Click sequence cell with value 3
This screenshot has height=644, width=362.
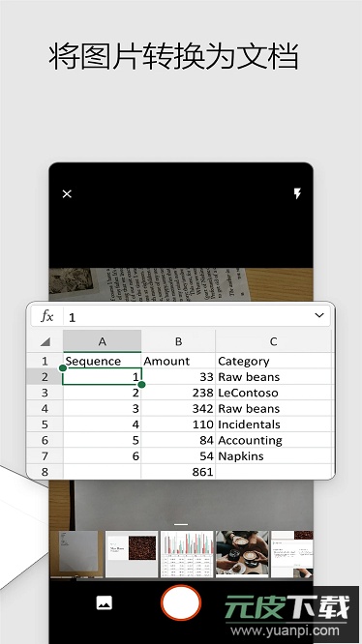(x=103, y=409)
